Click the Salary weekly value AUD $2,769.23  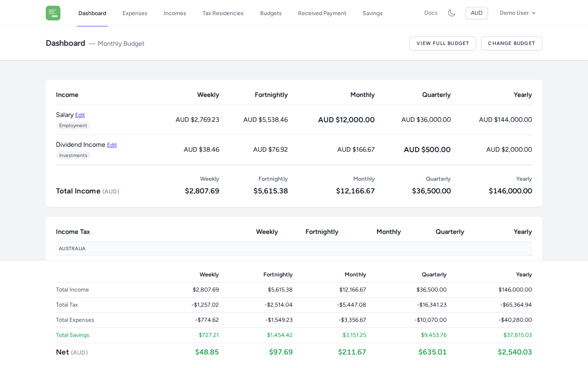pyautogui.click(x=197, y=120)
